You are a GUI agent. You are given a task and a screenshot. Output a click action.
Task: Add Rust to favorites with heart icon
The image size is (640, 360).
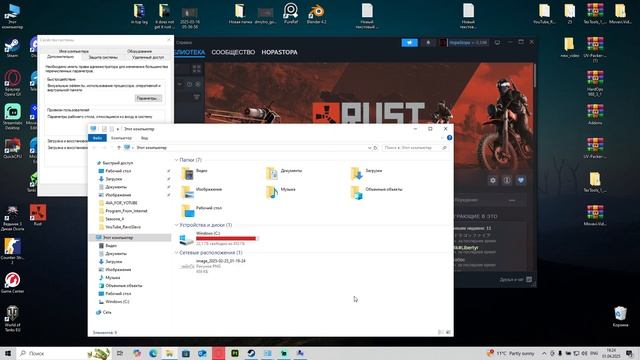pos(521,180)
